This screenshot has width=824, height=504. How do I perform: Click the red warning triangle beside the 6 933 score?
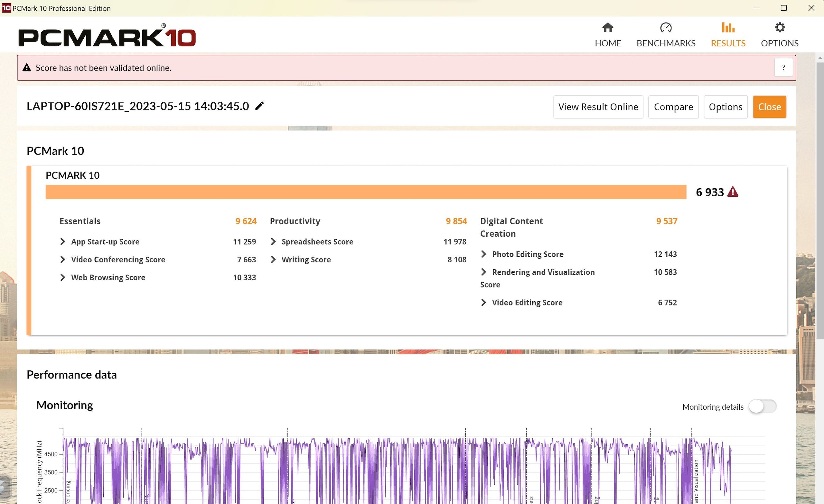point(733,191)
